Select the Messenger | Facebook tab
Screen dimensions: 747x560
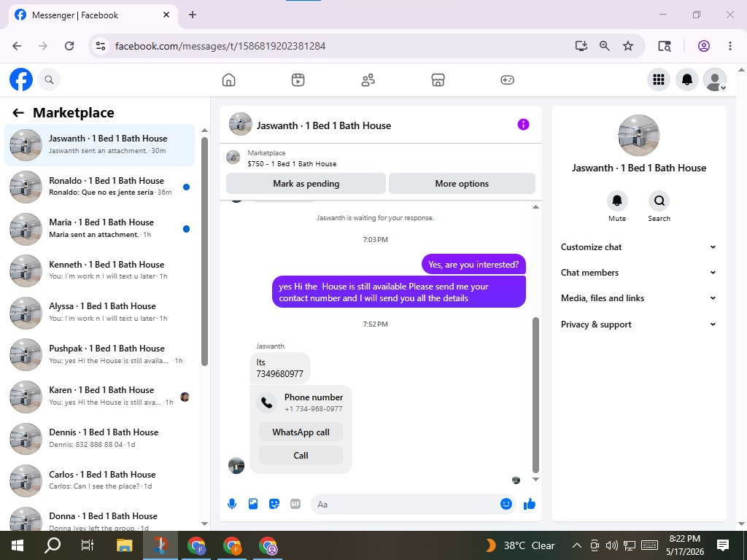tap(93, 15)
